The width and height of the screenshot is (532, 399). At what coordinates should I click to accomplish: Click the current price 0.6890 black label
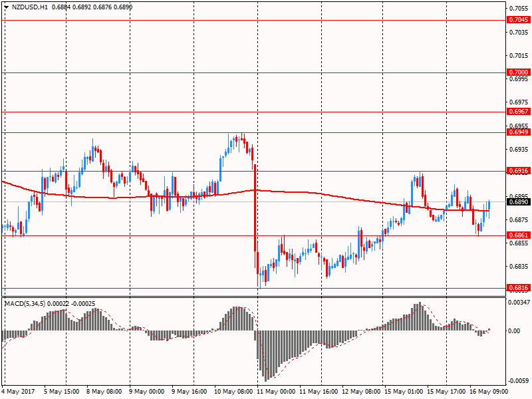[x=519, y=202]
